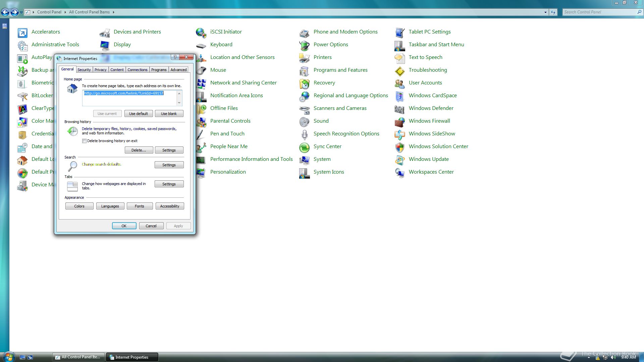This screenshot has width=644, height=362.
Task: Click the Use default button
Action: pos(139,114)
